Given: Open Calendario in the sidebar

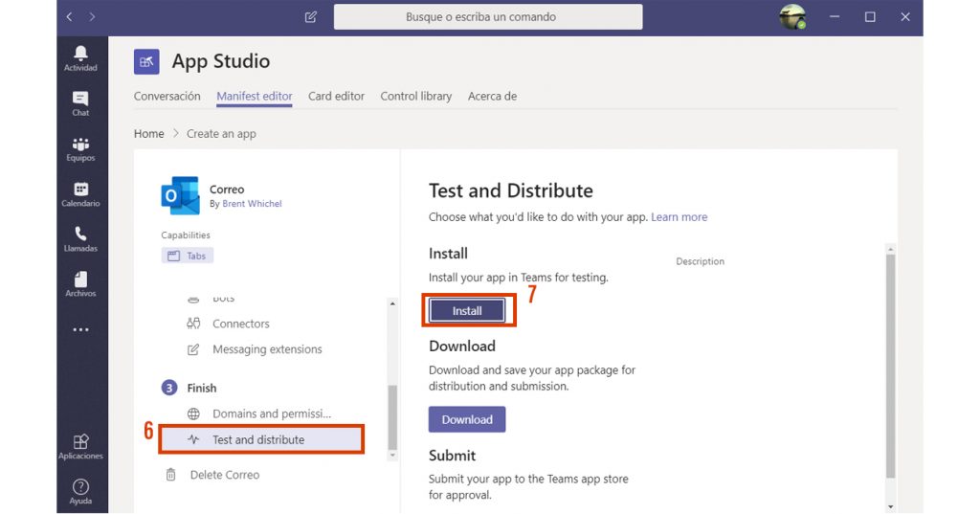Looking at the screenshot, I should pos(80,194).
